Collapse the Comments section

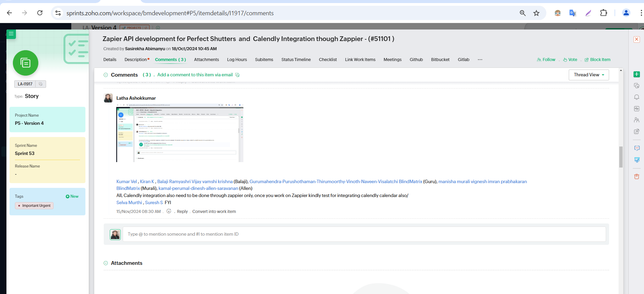tap(106, 75)
